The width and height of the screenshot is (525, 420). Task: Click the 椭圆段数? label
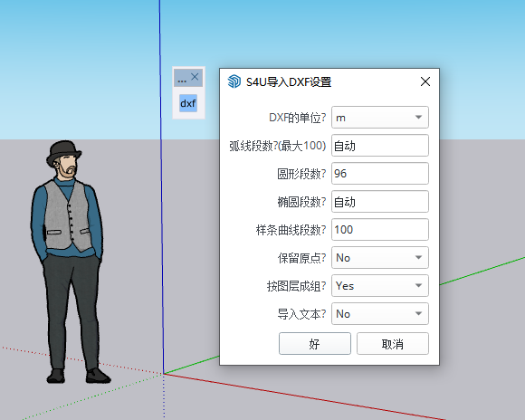[x=301, y=202]
